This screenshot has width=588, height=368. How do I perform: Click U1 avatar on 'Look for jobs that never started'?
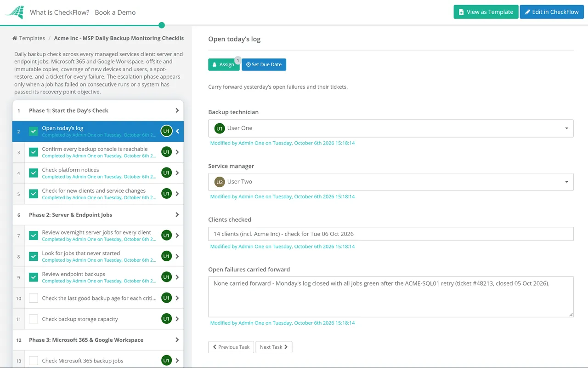pos(166,256)
